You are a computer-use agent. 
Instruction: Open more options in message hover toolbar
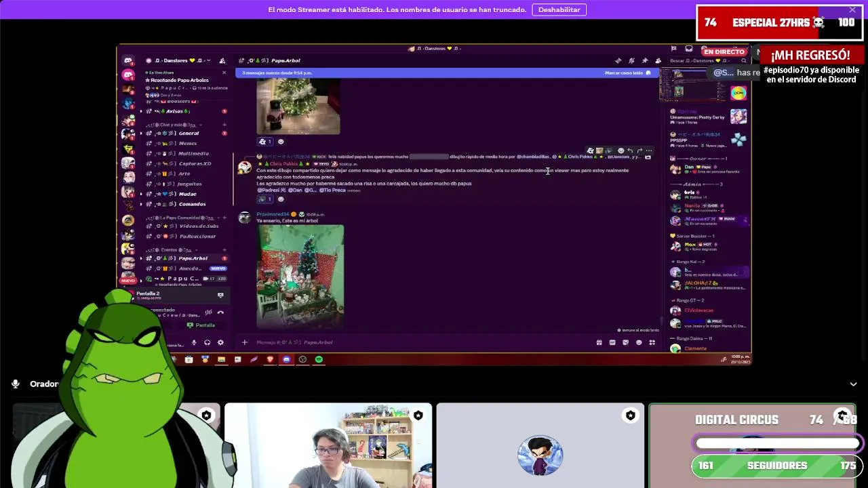point(649,151)
